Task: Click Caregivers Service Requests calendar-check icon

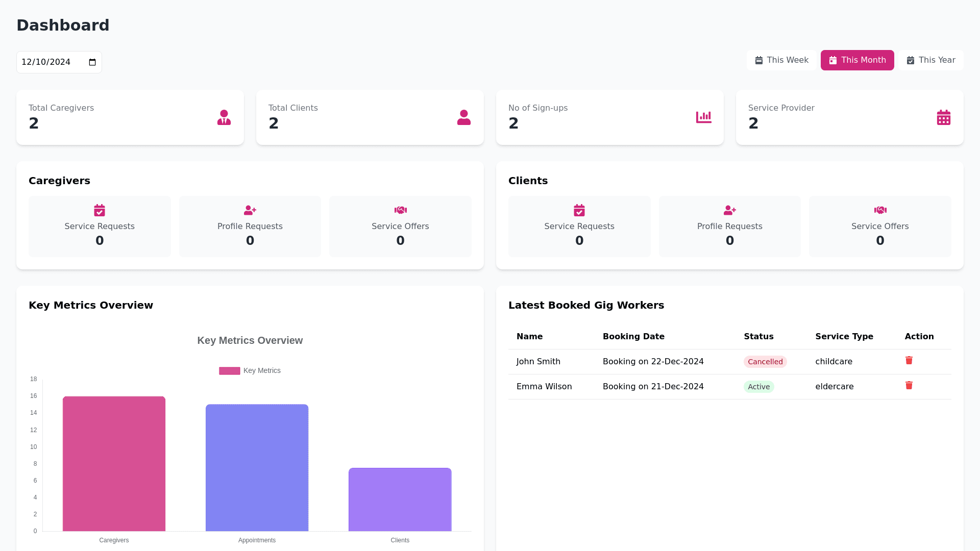Action: [100, 210]
